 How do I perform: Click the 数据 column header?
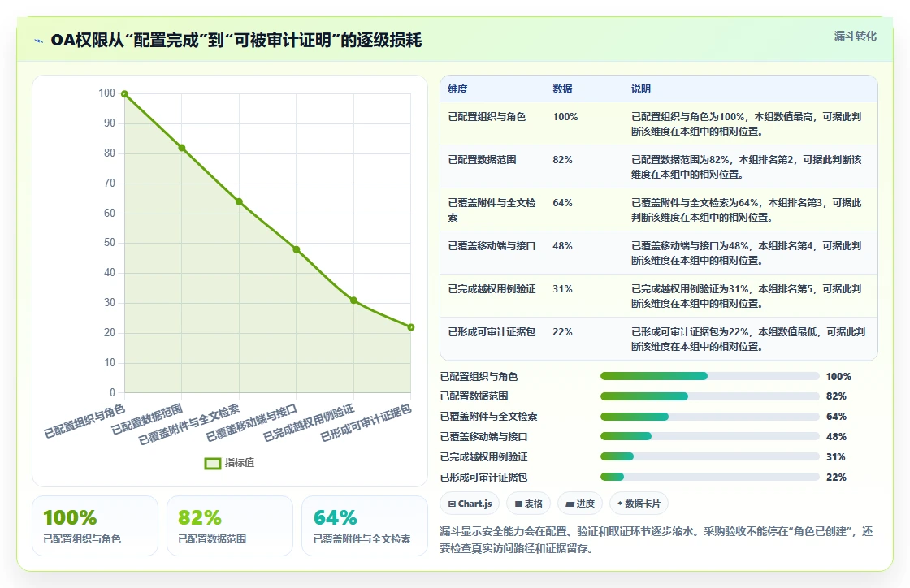pyautogui.click(x=562, y=89)
